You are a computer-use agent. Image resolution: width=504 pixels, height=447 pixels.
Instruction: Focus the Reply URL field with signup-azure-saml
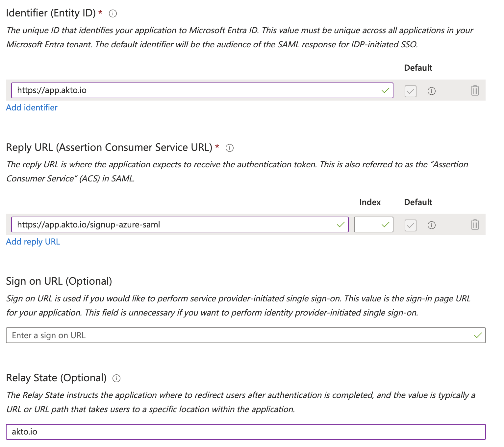pos(180,224)
